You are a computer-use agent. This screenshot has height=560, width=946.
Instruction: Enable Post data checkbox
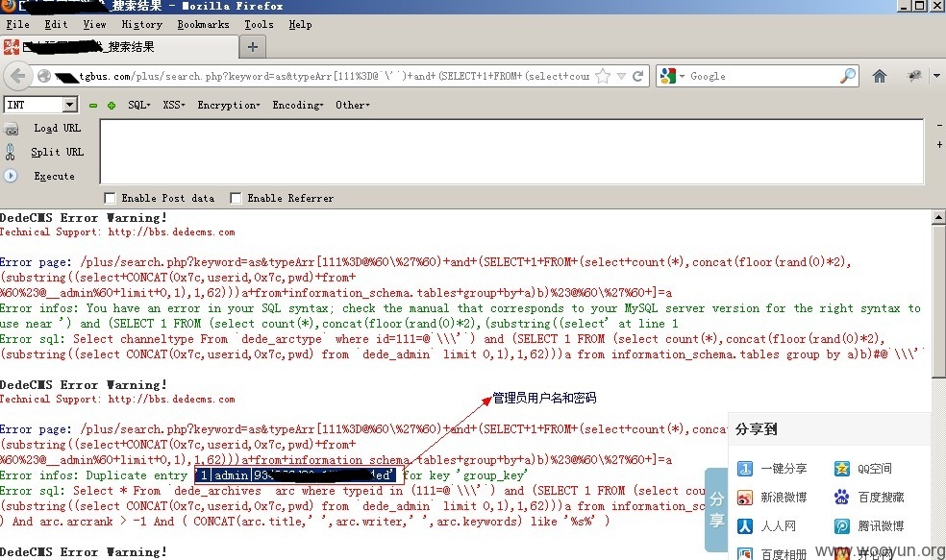coord(110,198)
